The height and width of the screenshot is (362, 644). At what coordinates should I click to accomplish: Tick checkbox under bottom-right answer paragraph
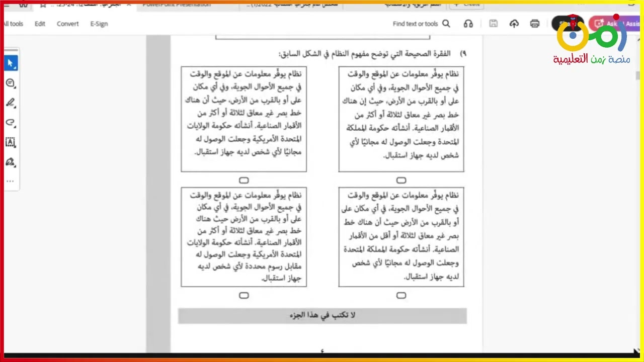click(x=401, y=296)
